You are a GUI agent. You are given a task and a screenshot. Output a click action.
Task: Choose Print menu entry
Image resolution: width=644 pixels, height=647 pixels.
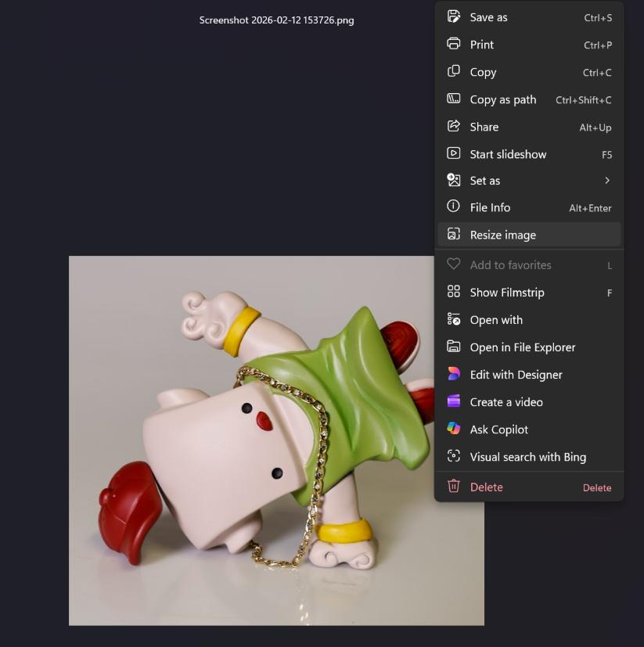529,45
